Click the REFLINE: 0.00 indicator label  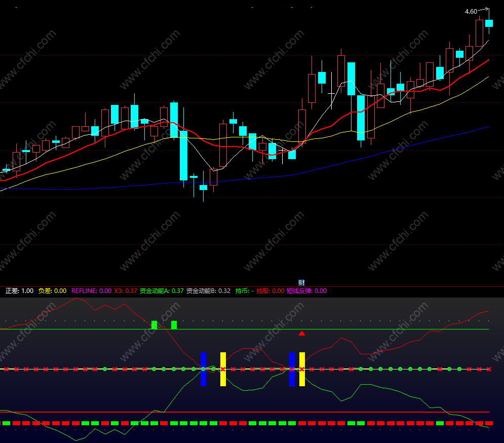[x=91, y=291]
